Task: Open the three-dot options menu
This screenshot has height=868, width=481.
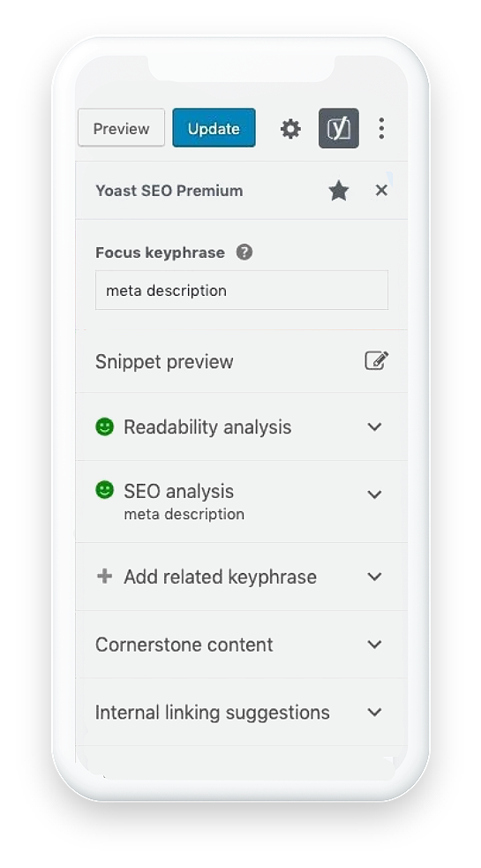Action: click(380, 128)
